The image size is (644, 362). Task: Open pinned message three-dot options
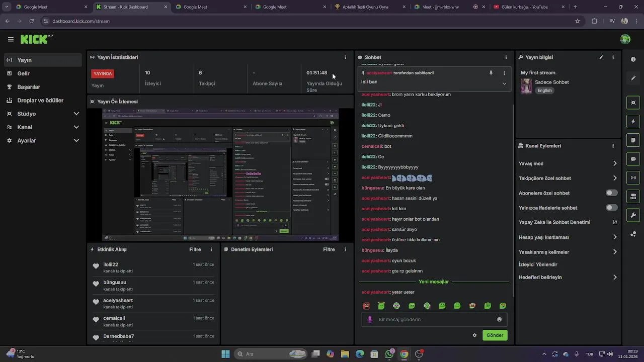tap(505, 73)
